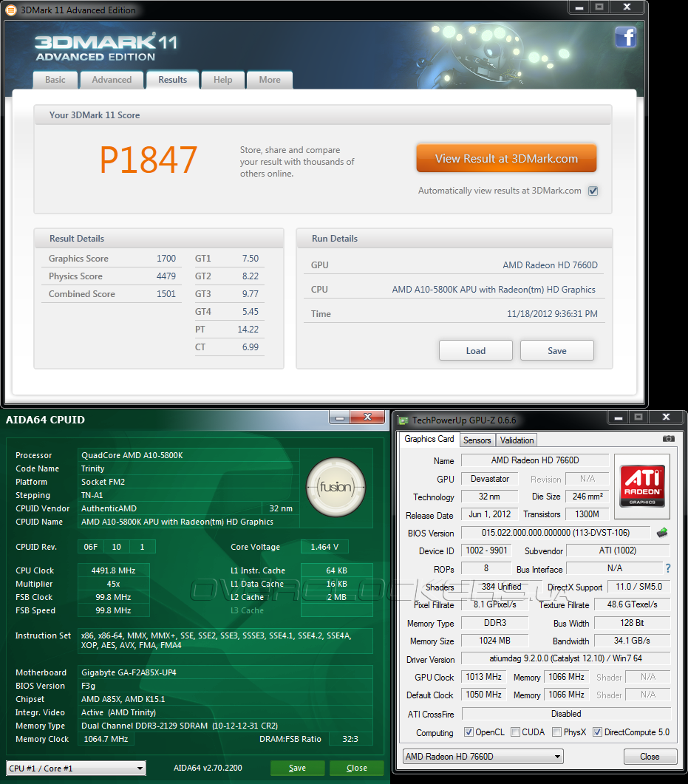
Task: Click the AMD Fusion logo in AIDA64
Action: pyautogui.click(x=336, y=487)
